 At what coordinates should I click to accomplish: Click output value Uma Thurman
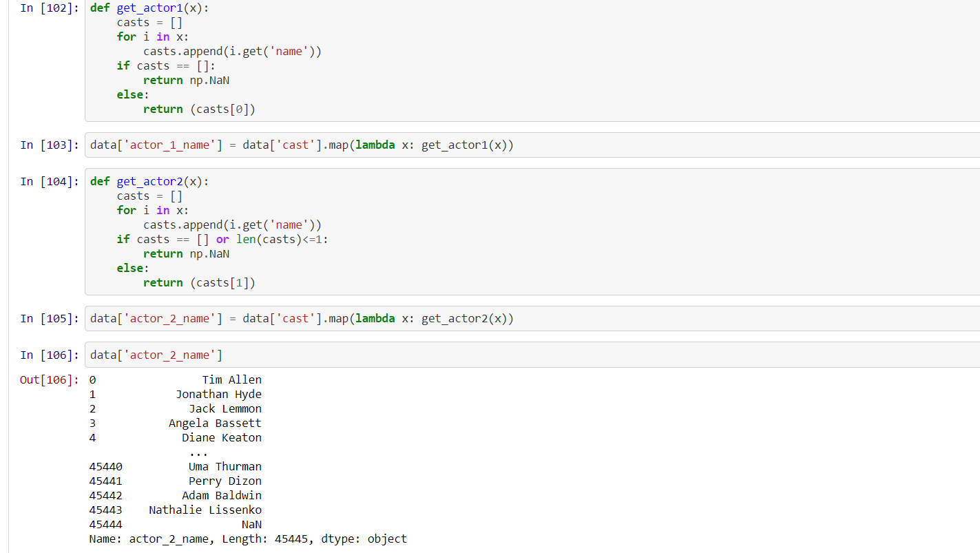[x=225, y=467]
